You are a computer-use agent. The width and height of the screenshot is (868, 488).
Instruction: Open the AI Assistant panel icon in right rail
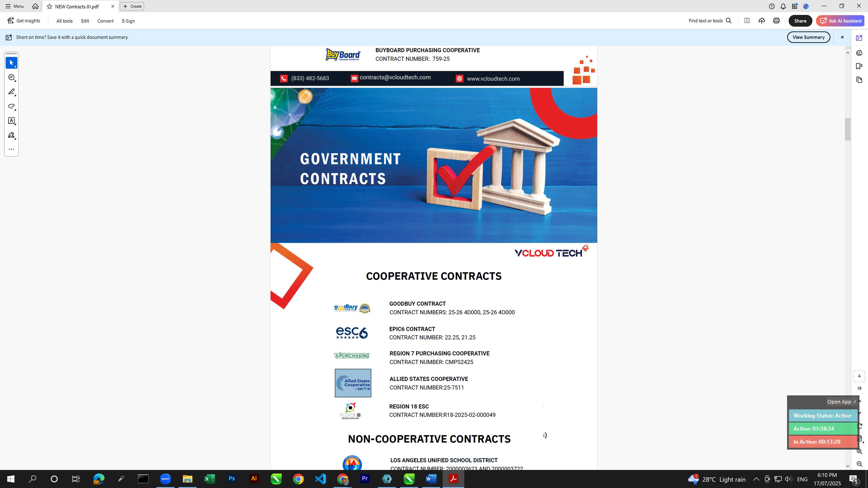(x=859, y=38)
